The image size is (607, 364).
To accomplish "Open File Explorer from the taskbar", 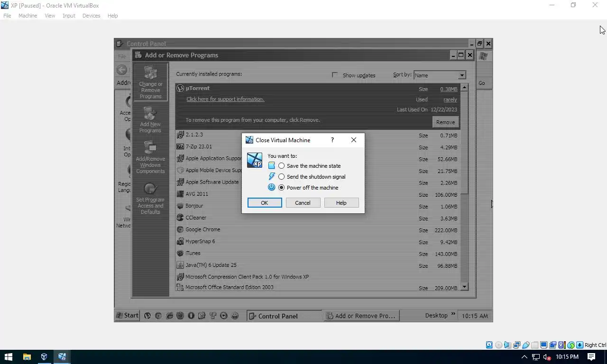I will (27, 357).
